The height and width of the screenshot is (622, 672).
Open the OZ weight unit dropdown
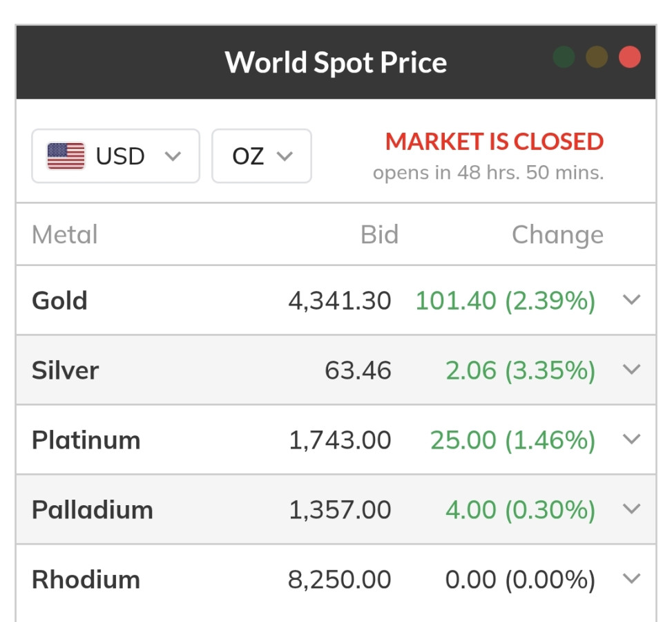coord(262,156)
